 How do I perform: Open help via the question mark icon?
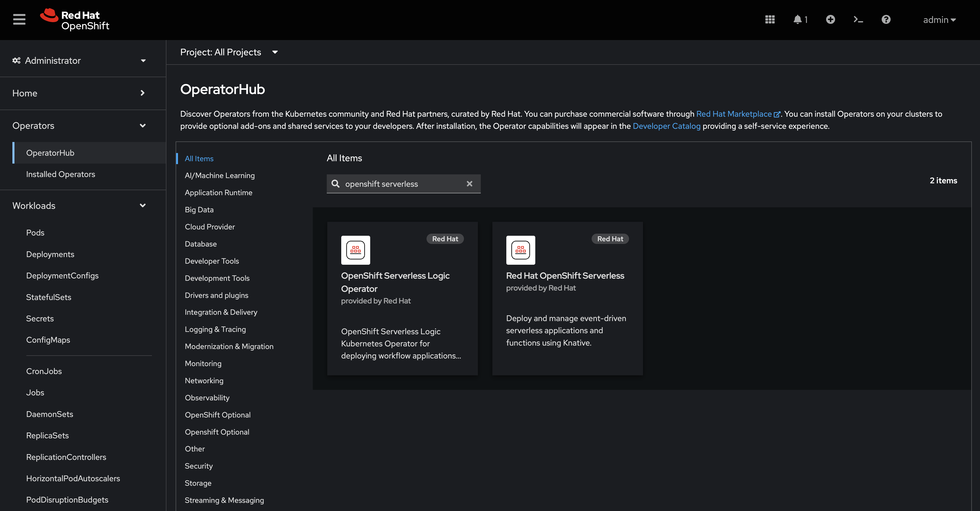[886, 19]
